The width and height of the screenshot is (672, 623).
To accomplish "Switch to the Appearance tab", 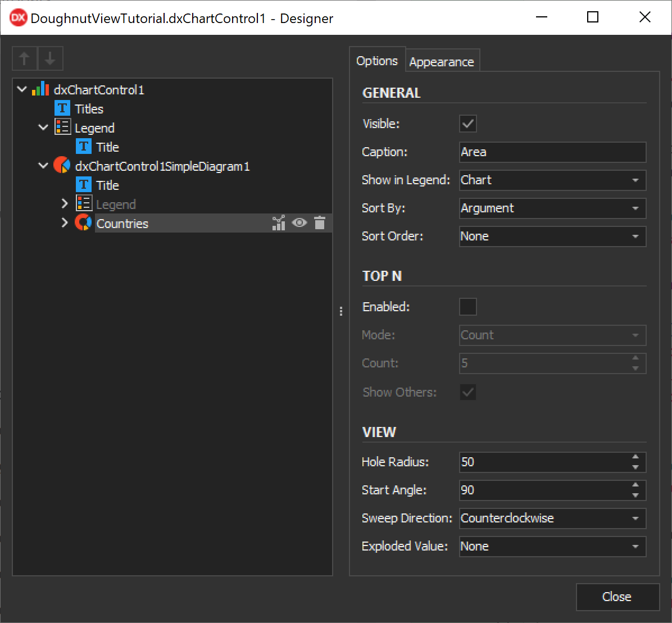I will 442,62.
